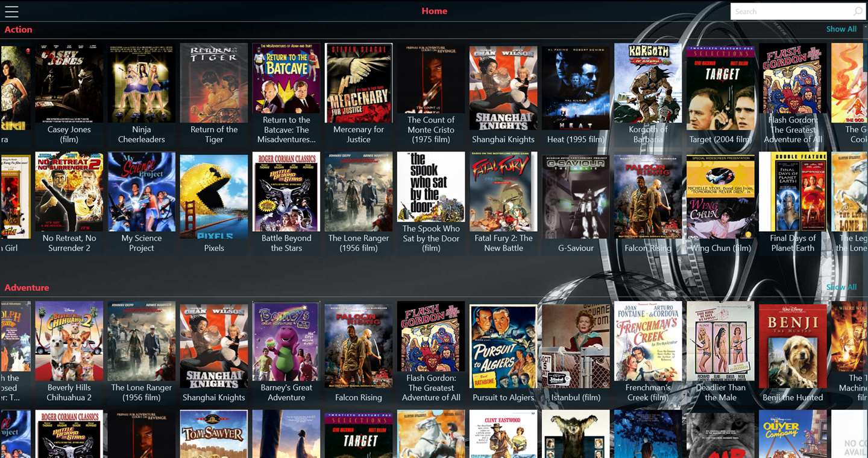Open Tom Sawyer poster in bottom row
868x458 pixels.
tap(214, 434)
